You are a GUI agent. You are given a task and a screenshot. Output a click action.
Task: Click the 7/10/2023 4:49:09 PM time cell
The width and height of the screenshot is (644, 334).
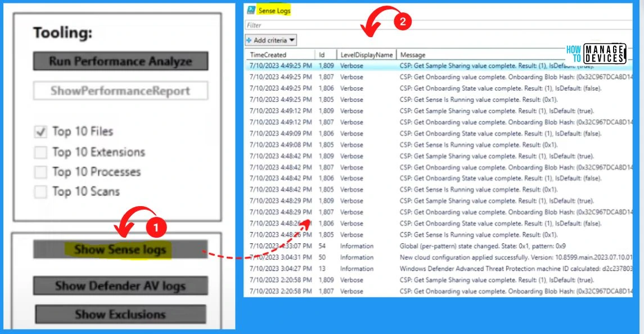pos(281,133)
